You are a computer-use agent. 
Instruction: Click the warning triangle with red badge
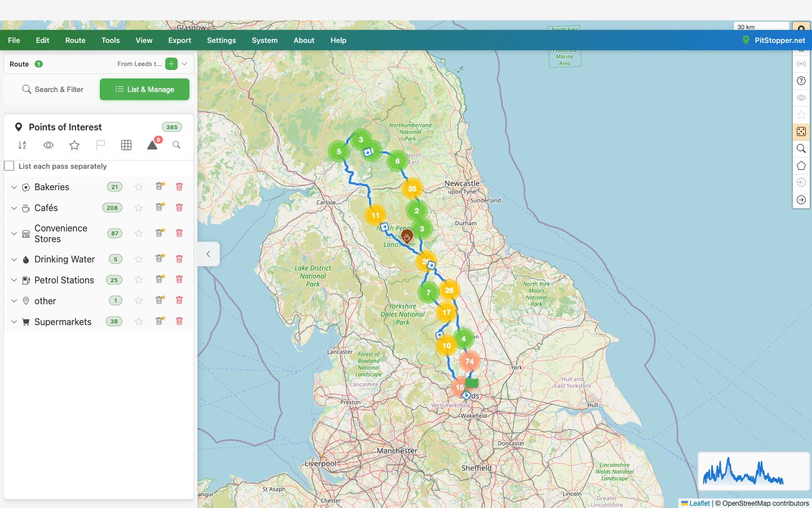(153, 144)
